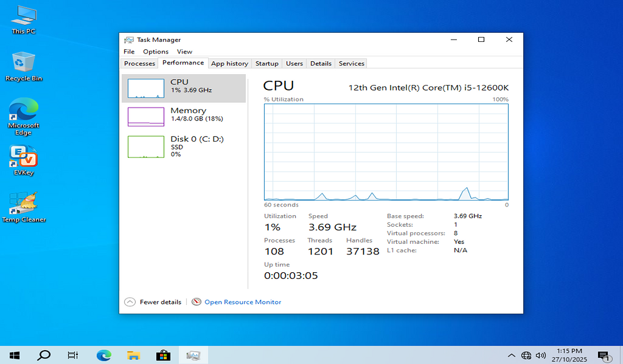Switch to the Processes tab
Screen dimensions: 623x364
tap(139, 63)
